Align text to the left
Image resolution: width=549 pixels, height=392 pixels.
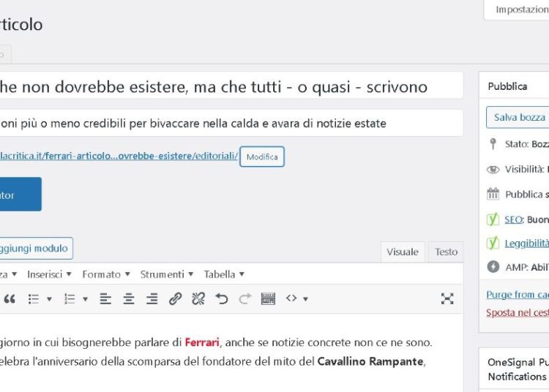(x=105, y=298)
